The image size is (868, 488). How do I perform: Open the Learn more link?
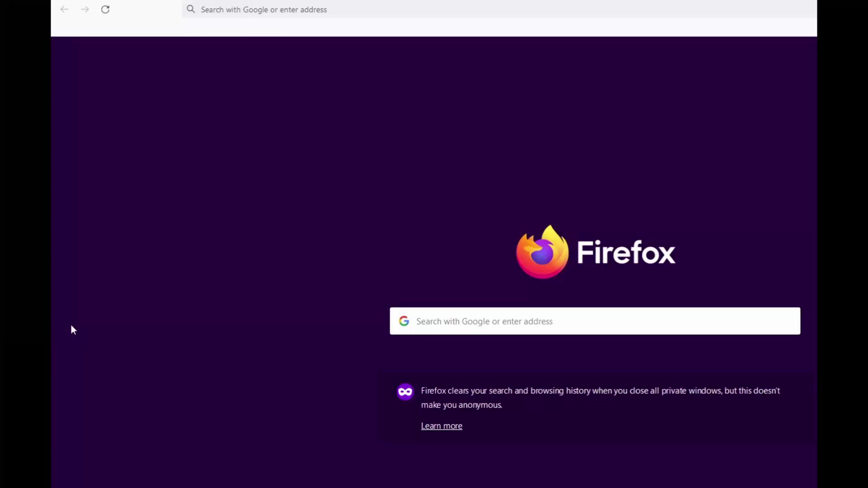coord(442,426)
